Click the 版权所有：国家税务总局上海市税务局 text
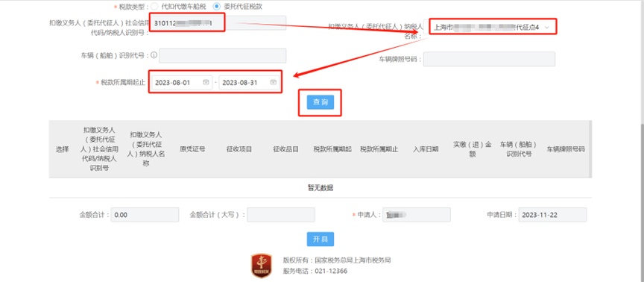 (336, 260)
